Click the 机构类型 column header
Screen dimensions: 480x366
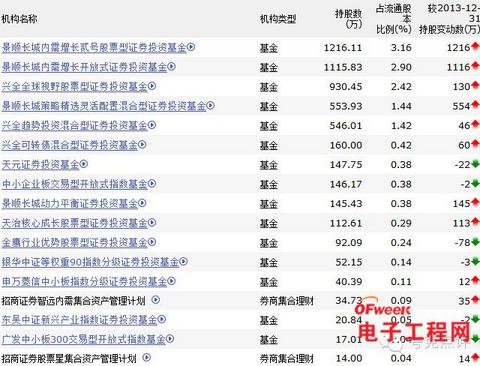click(x=278, y=19)
